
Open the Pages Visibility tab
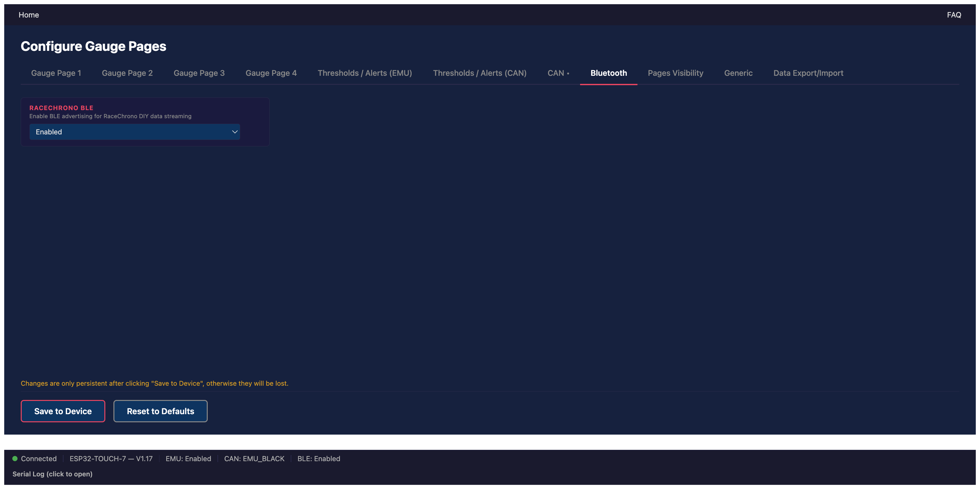click(675, 73)
